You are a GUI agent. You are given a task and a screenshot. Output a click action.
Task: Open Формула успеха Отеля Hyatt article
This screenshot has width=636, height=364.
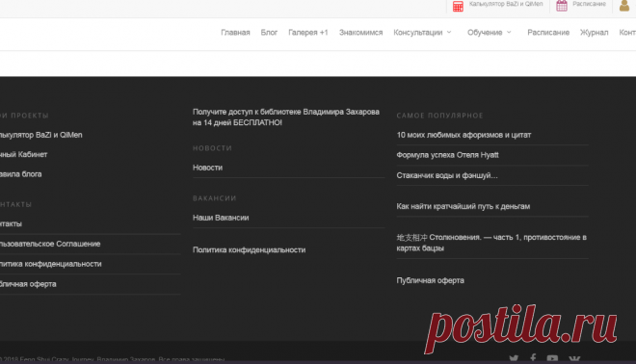(x=447, y=155)
